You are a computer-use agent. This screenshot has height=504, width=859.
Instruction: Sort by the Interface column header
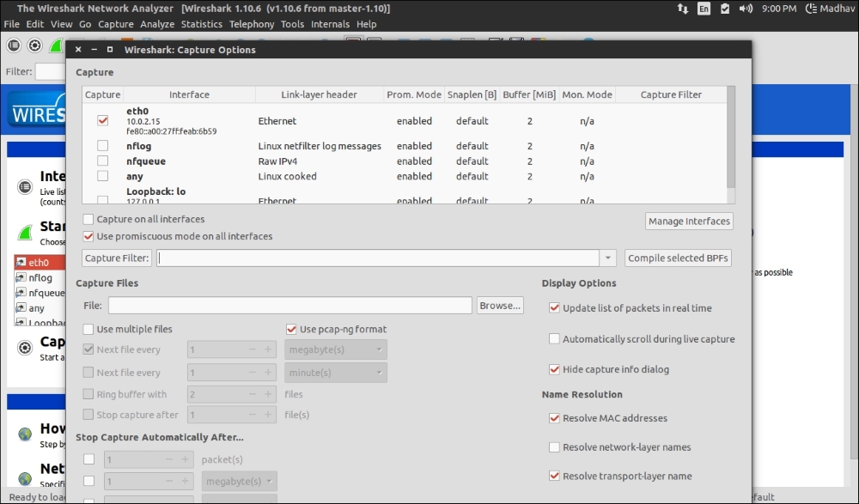189,94
